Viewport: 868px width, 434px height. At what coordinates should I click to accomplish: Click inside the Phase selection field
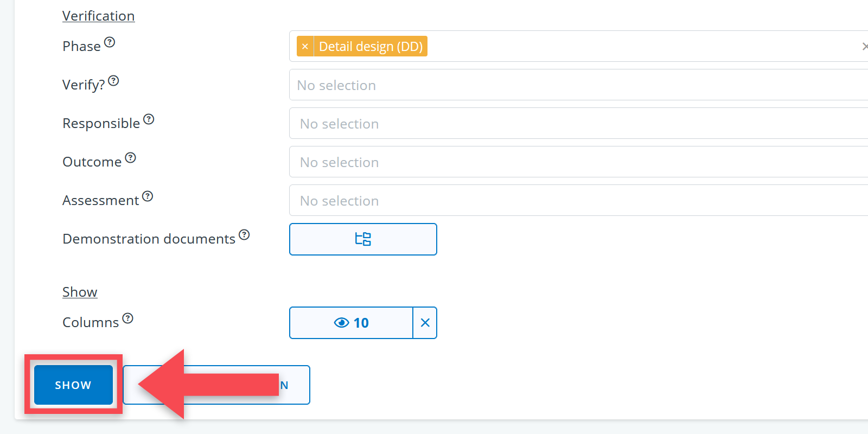tap(624, 47)
